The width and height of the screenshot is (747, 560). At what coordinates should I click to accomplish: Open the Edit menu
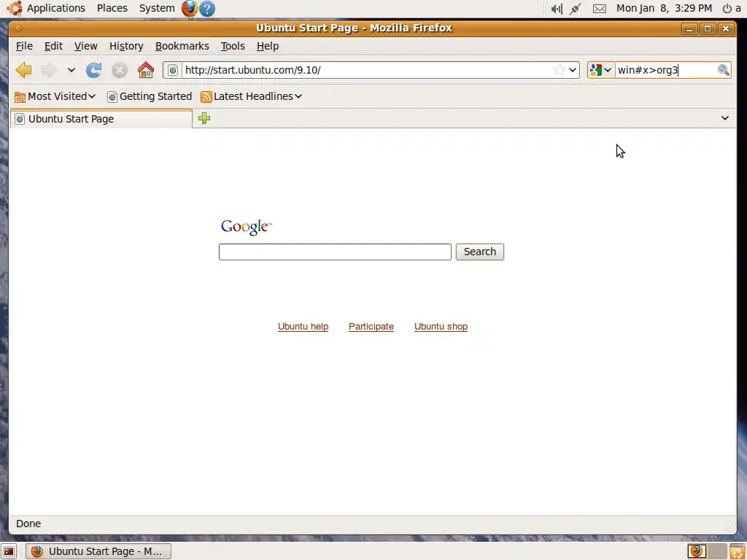pos(53,46)
